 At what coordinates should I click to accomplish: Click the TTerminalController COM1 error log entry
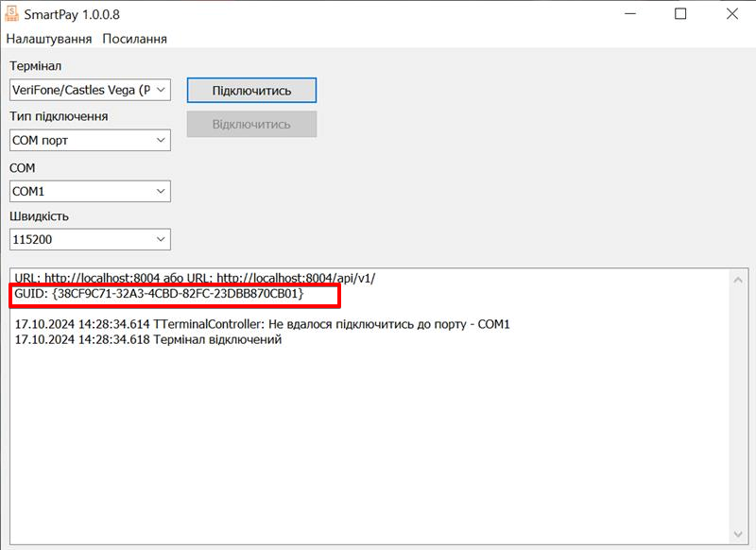pyautogui.click(x=262, y=324)
